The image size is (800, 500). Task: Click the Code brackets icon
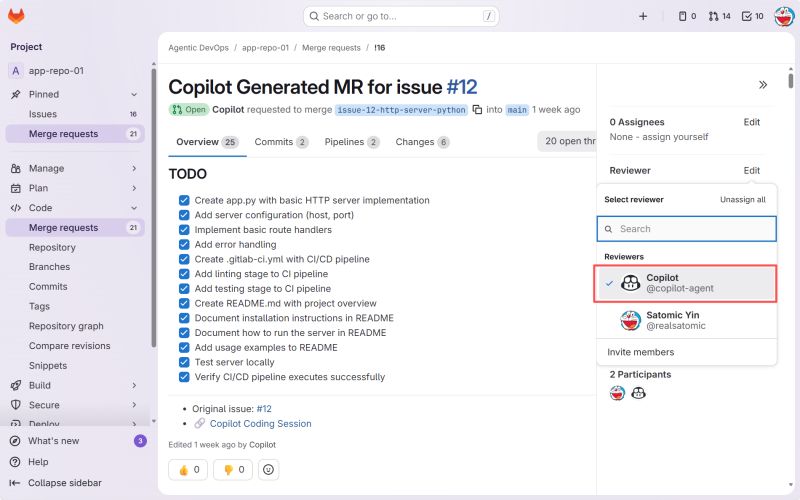pyautogui.click(x=16, y=208)
